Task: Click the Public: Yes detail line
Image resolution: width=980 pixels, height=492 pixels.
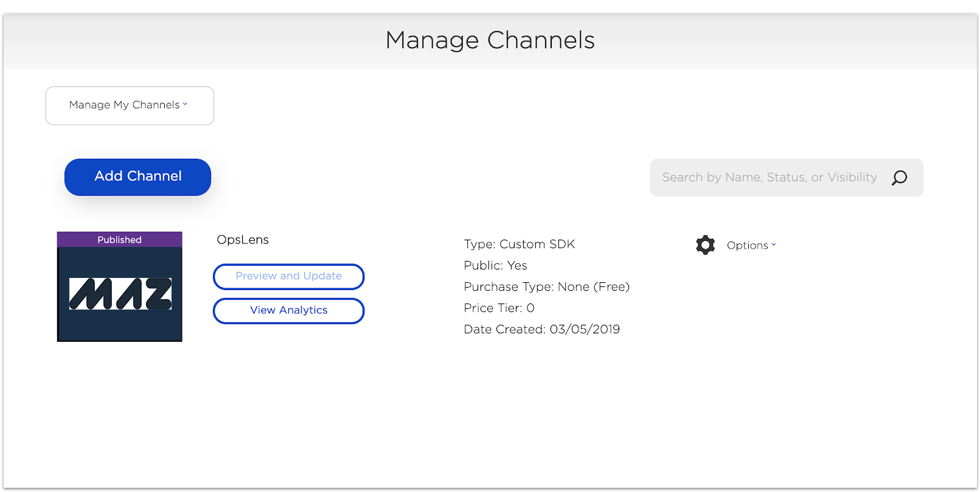Action: tap(495, 266)
